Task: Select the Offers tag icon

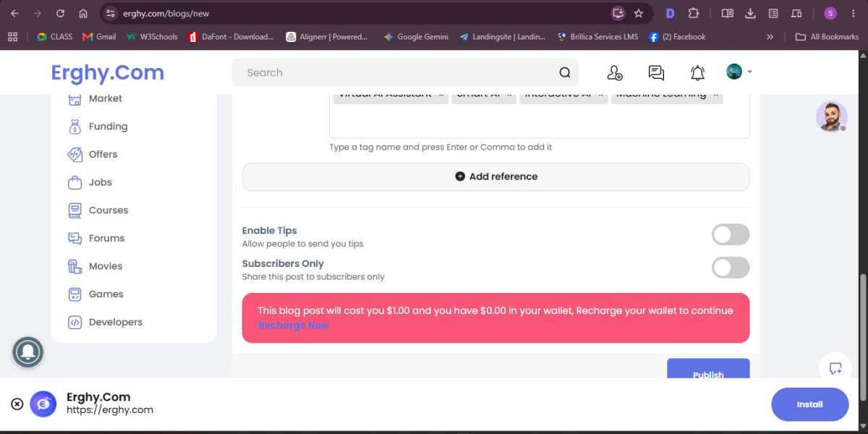Action: point(75,155)
